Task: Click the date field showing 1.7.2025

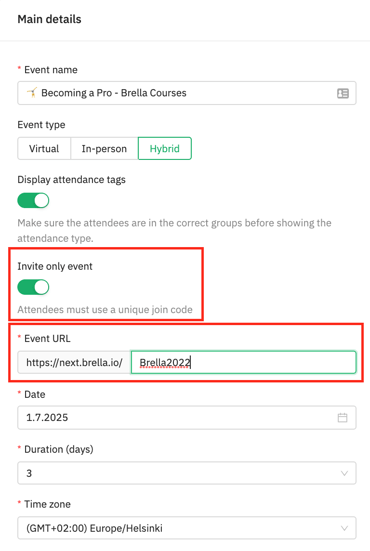Action: [187, 417]
